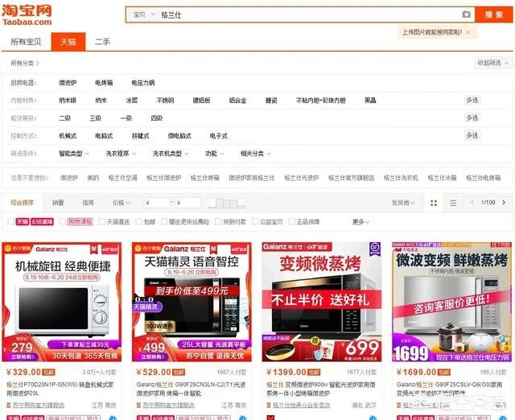Click shop icon of ¥529.00 item's 苏宁易购官方旗舰店
Image resolution: width=515 pixels, height=420 pixels.
(x=139, y=406)
